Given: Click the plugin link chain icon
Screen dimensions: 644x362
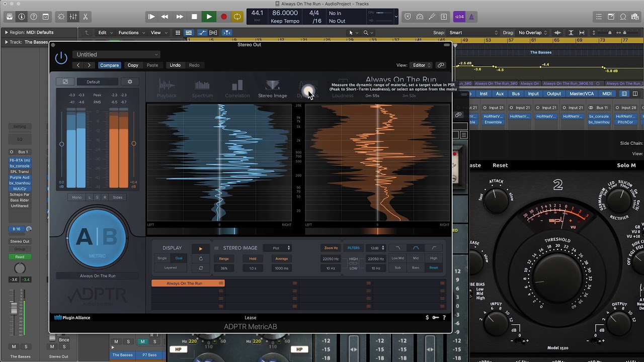Looking at the screenshot, I should pyautogui.click(x=441, y=65).
